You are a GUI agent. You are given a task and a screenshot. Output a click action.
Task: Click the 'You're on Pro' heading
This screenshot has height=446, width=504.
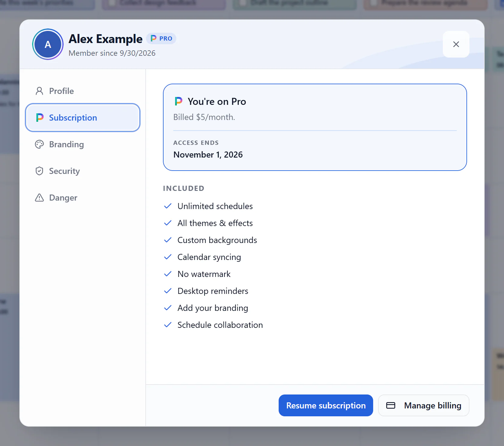(217, 102)
